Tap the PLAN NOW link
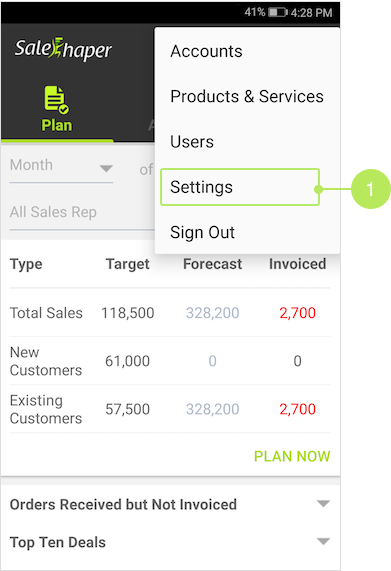 292,456
